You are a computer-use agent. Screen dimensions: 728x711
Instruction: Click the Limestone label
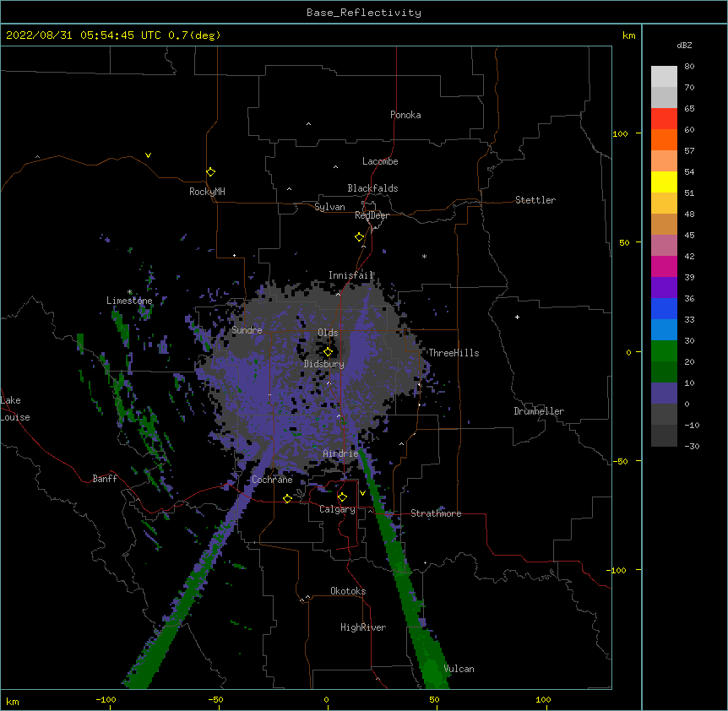(129, 301)
